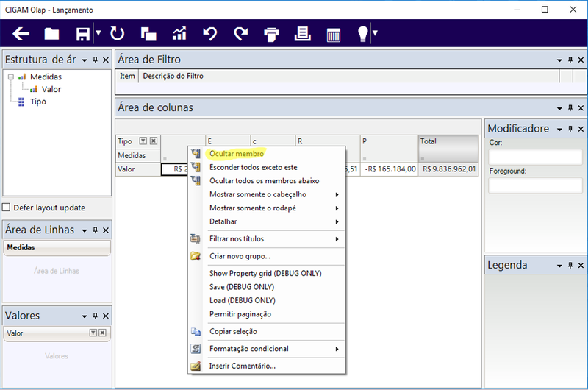The height and width of the screenshot is (390, 588).
Task: Click the lightbulb icon in toolbar
Action: (x=362, y=33)
